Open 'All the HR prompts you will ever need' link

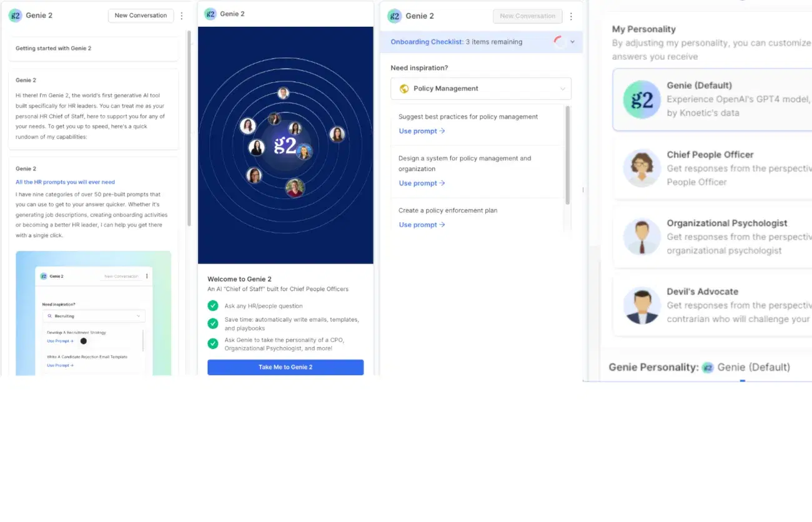tap(65, 182)
